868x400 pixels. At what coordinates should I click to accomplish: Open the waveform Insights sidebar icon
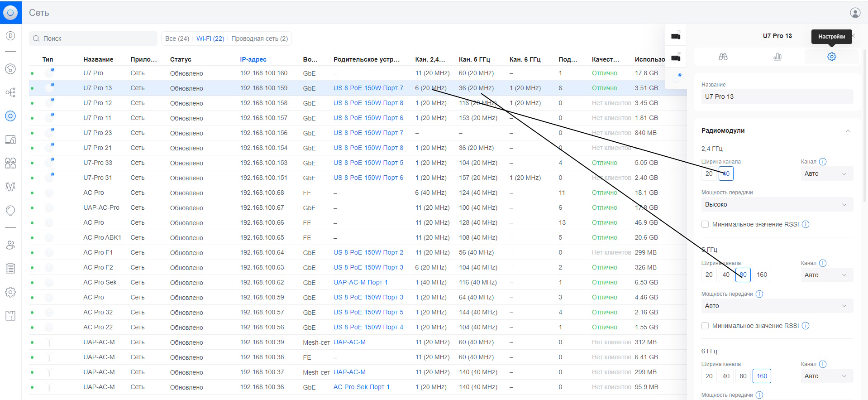pyautogui.click(x=10, y=187)
